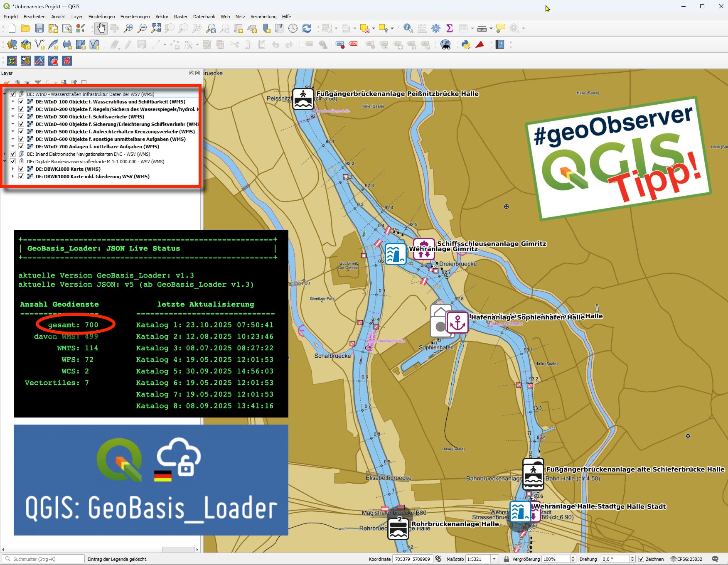Open the log messages speech icon

pyautogui.click(x=715, y=559)
